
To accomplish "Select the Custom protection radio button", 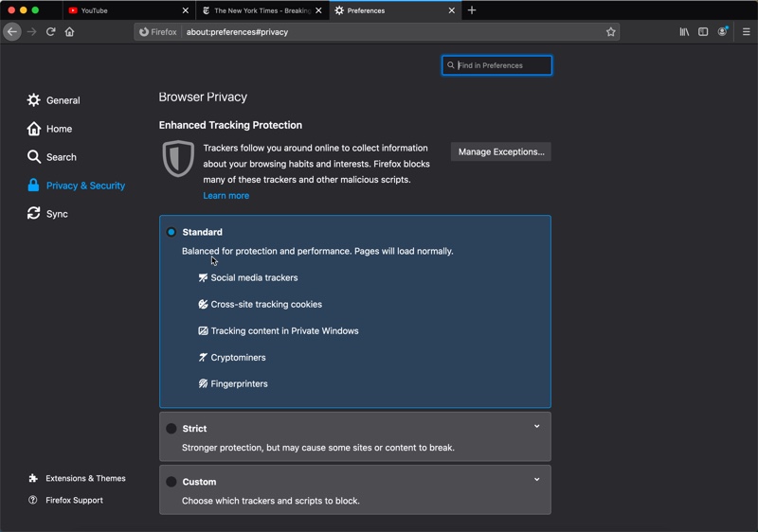I will point(171,481).
